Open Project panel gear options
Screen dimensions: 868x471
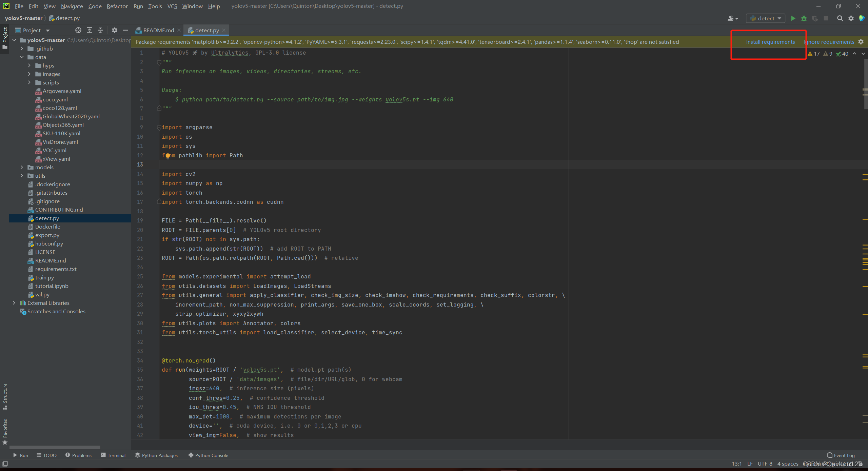[115, 30]
